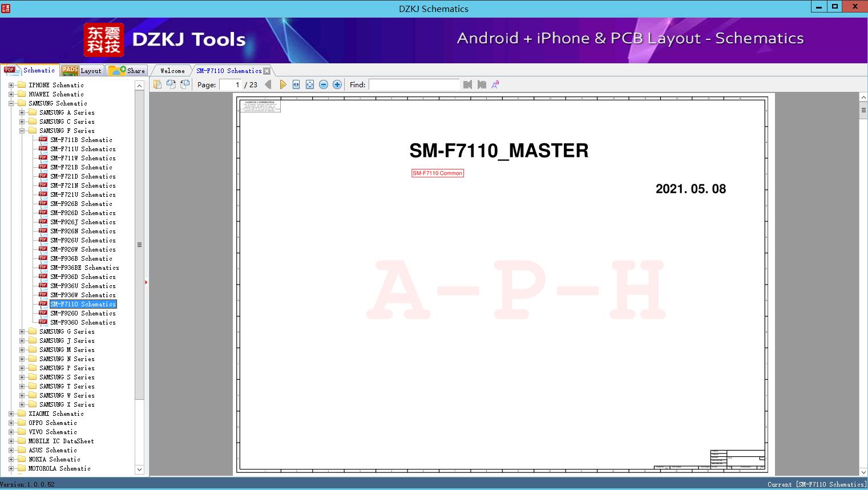Expand the SAMSUNG G Series folder
Viewport: 868px width, 490px height.
coord(22,331)
